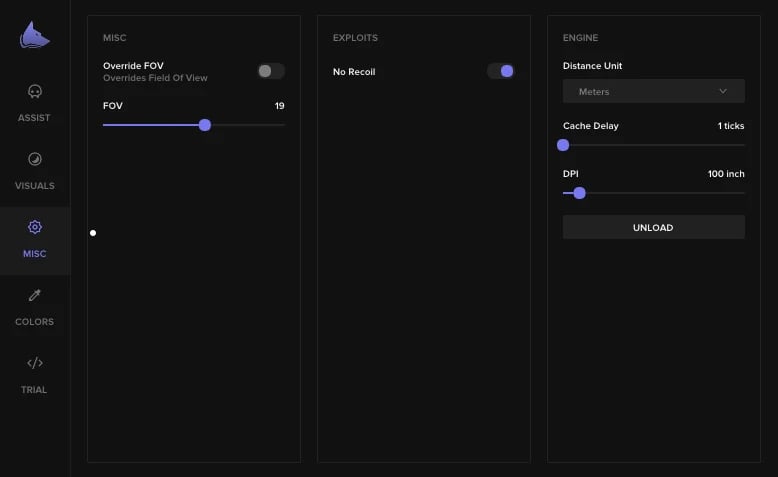Select the MISC tab label in sidebar

coord(35,254)
